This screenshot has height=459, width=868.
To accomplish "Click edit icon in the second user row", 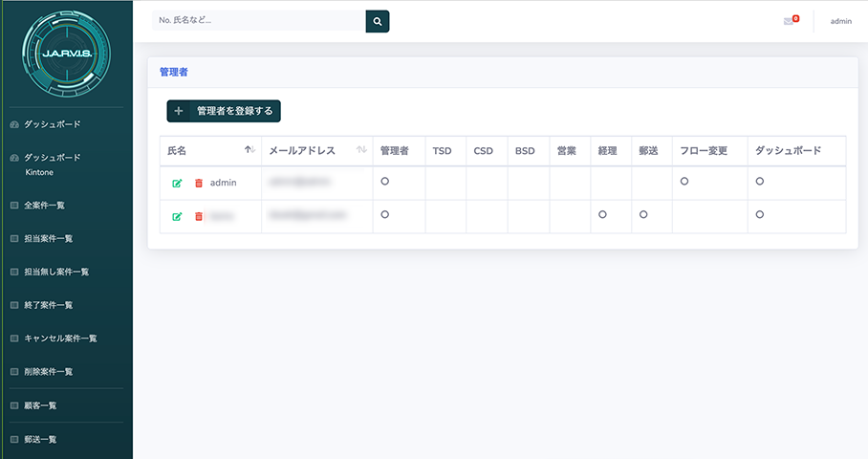I will pyautogui.click(x=177, y=217).
